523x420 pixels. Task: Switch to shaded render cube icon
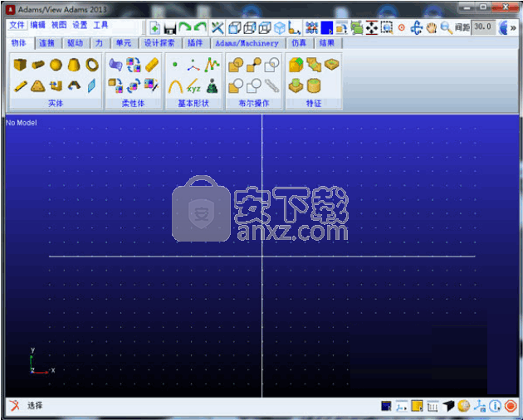click(280, 28)
